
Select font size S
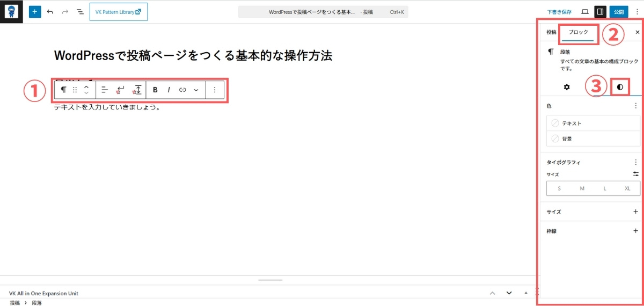559,188
